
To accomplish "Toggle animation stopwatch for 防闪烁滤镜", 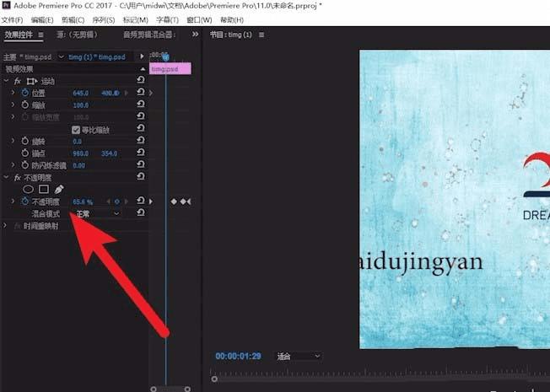I will point(25,165).
